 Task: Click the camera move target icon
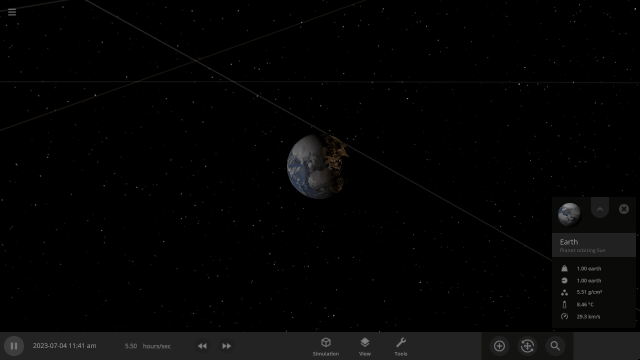(527, 346)
